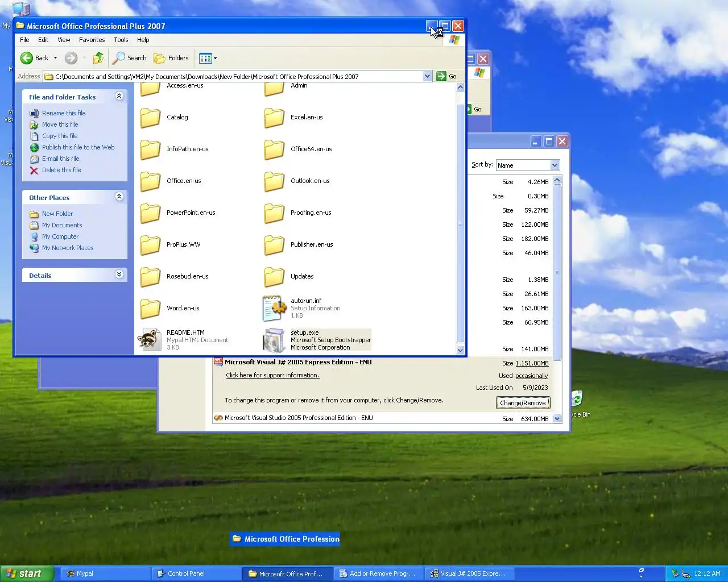The height and width of the screenshot is (582, 728).
Task: Click E-mail this file
Action: point(61,159)
